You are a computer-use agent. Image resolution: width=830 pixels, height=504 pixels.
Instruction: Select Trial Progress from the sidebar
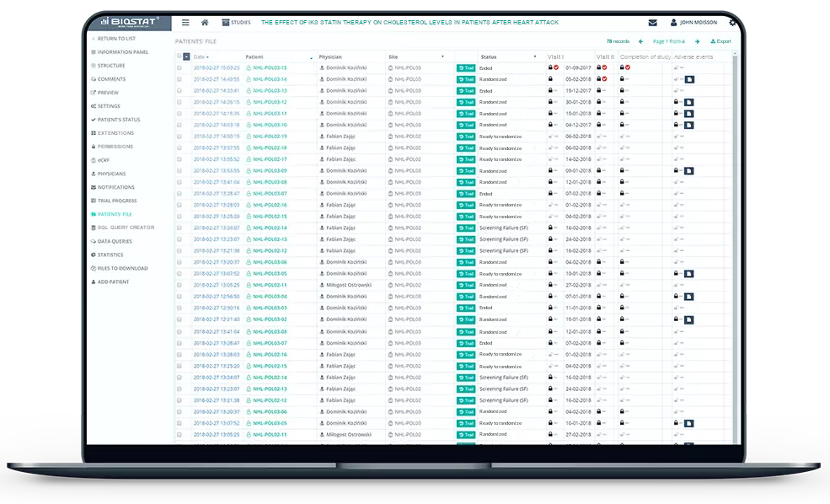116,201
